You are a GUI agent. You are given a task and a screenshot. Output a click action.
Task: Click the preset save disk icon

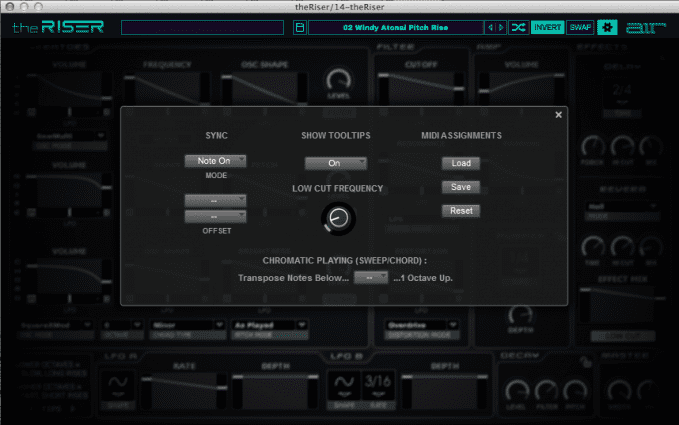[299, 27]
